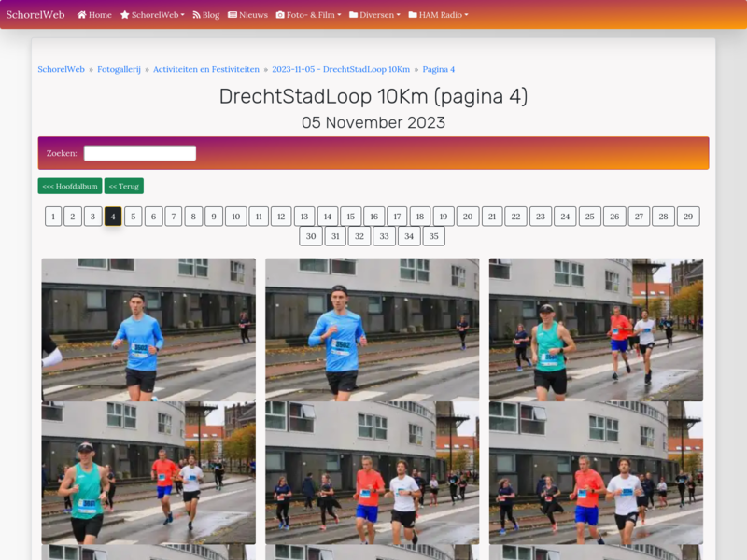The width and height of the screenshot is (747, 560).
Task: Open photo of teal-vest runner in top row
Action: click(x=596, y=329)
